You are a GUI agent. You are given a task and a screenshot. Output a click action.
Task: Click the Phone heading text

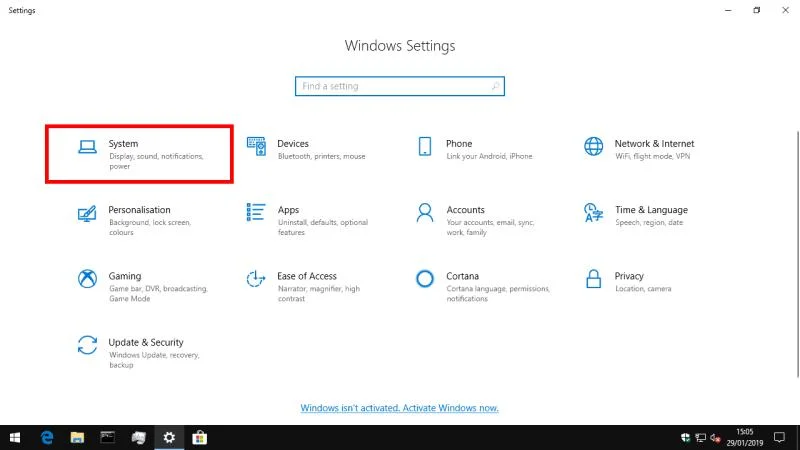pos(459,144)
